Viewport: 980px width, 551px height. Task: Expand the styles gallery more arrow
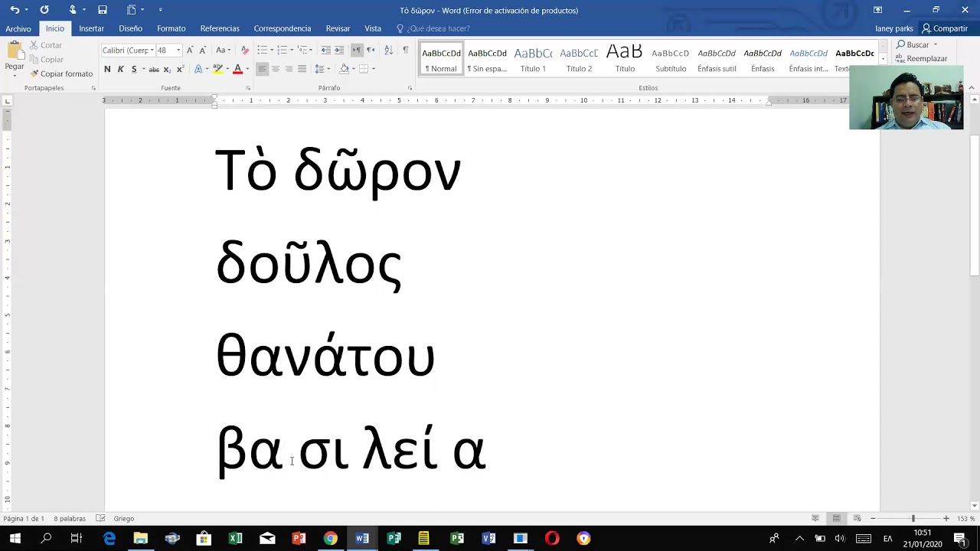(x=883, y=60)
